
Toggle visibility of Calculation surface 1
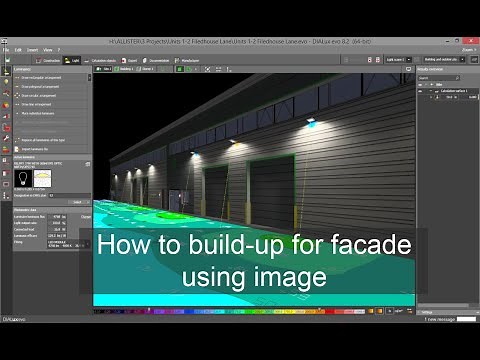pyautogui.click(x=420, y=91)
